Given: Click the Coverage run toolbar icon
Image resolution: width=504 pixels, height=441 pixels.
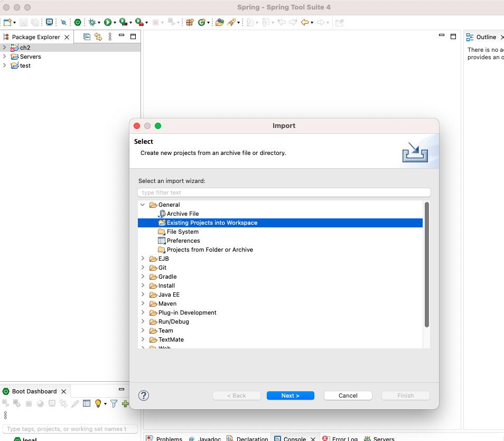Looking at the screenshot, I should point(124,22).
